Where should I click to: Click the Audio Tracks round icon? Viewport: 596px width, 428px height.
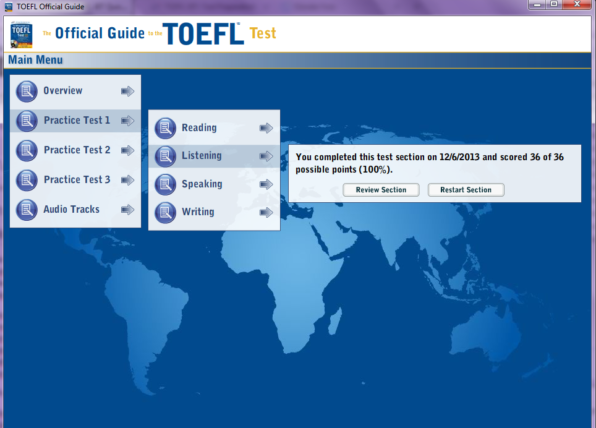(x=27, y=210)
